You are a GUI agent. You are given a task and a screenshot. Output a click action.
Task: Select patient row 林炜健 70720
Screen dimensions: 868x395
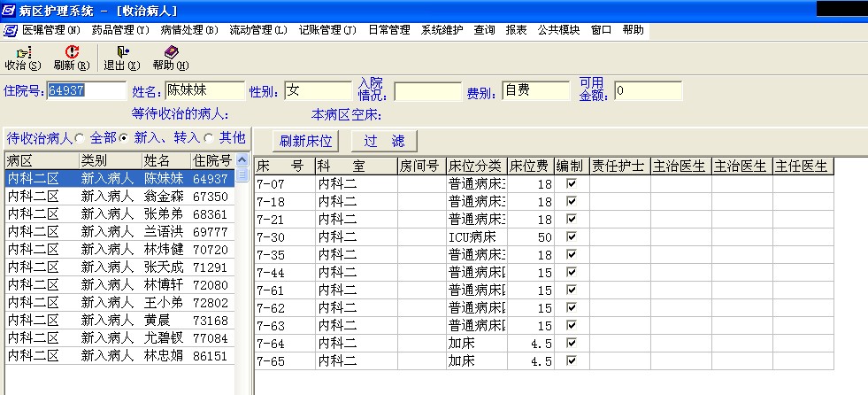pos(119,249)
